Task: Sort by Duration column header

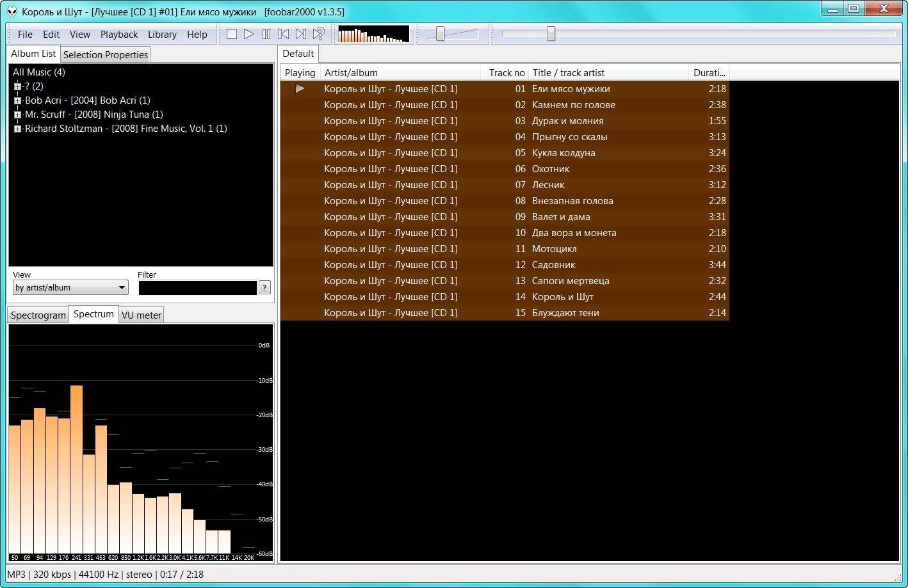Action: point(709,73)
